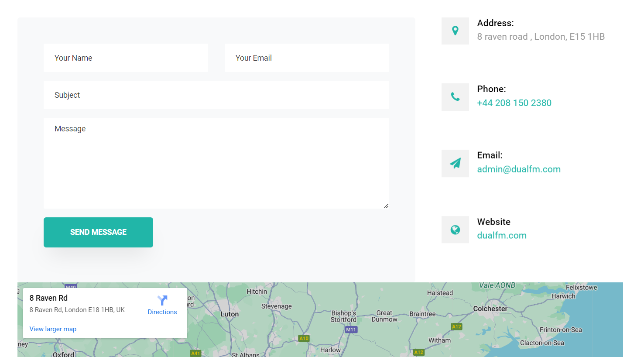Viewport: 644px width, 357px height.
Task: Focus the Your Name input field
Action: click(x=126, y=58)
